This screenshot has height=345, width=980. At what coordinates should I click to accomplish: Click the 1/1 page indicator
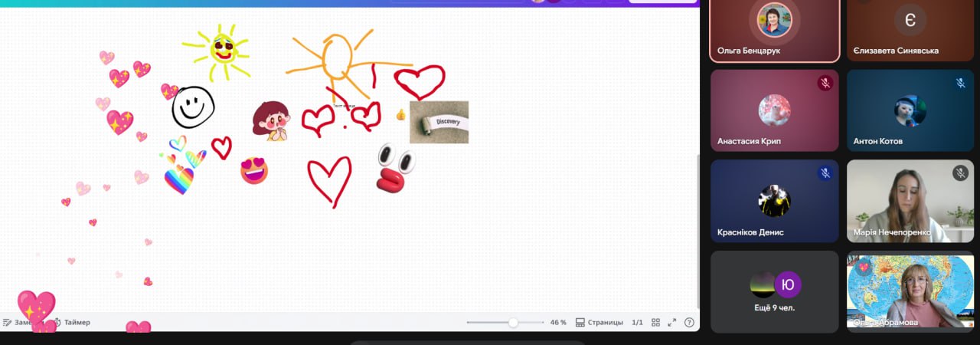point(637,323)
